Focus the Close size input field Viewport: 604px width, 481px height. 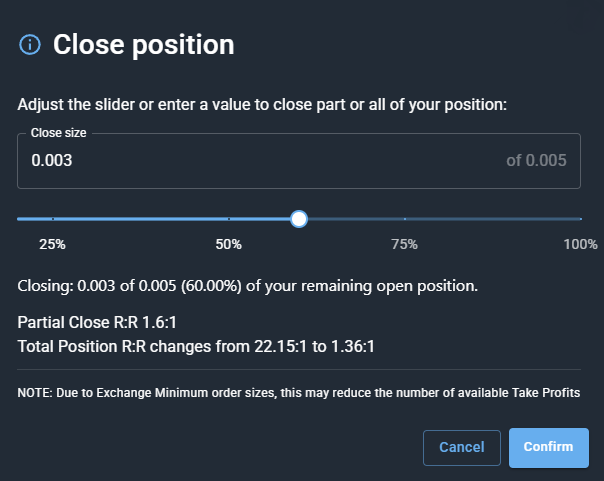(299, 161)
